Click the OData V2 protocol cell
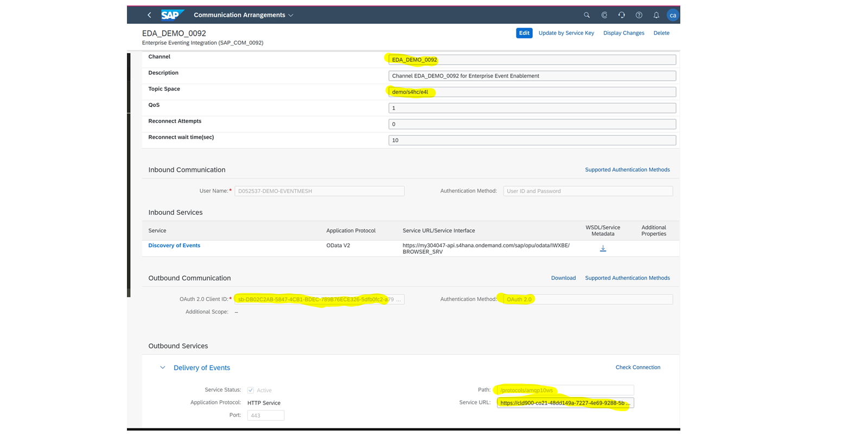The image size is (868, 436). coord(338,246)
